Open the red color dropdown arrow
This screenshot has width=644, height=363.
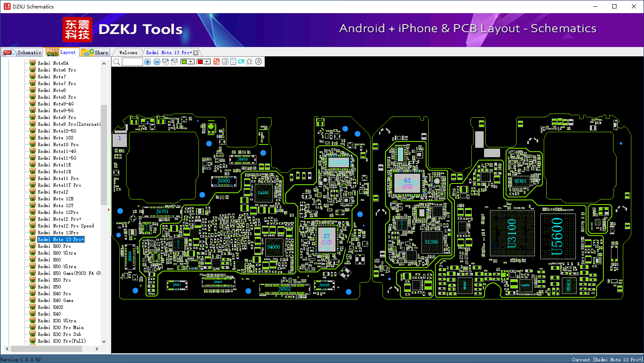[207, 62]
